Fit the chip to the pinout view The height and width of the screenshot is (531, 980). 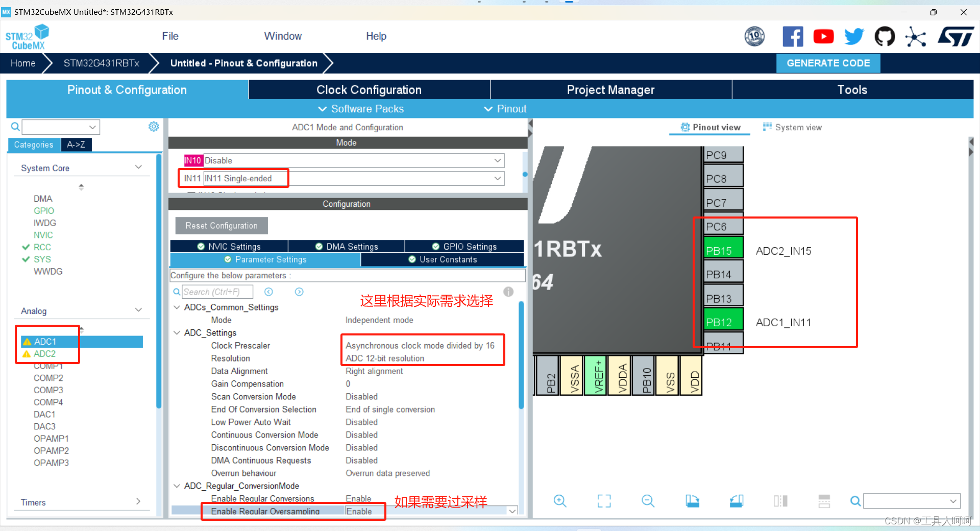(x=604, y=501)
